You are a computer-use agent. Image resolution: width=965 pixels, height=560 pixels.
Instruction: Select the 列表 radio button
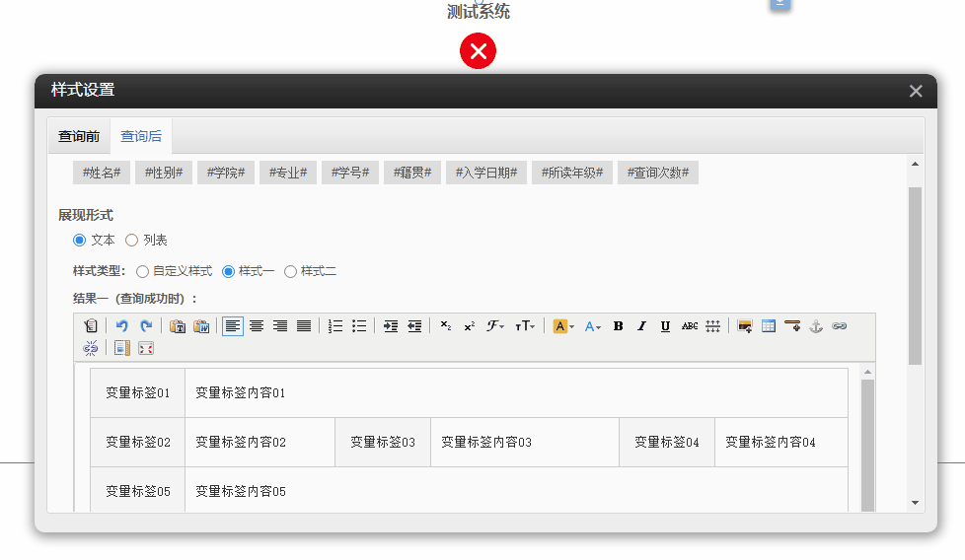coord(132,240)
